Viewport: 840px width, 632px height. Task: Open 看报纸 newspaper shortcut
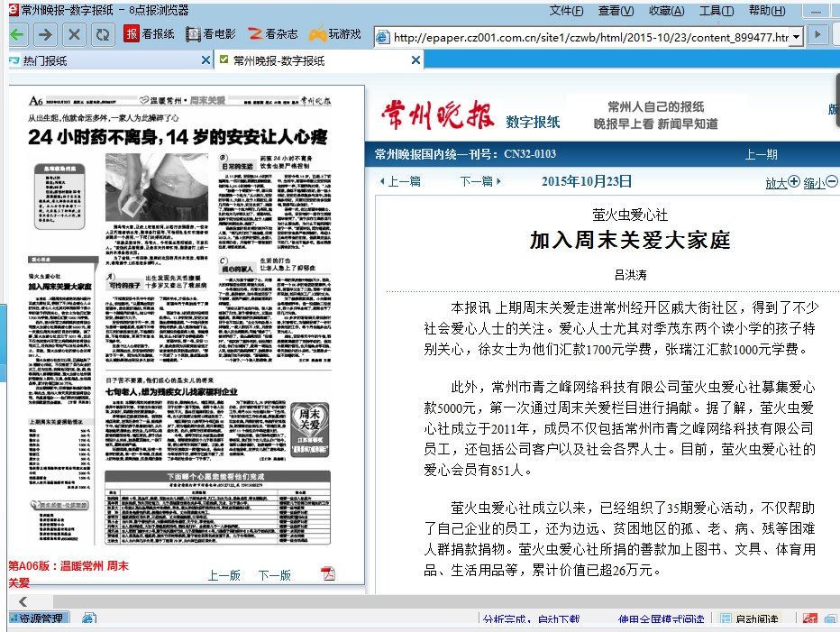pos(150,34)
